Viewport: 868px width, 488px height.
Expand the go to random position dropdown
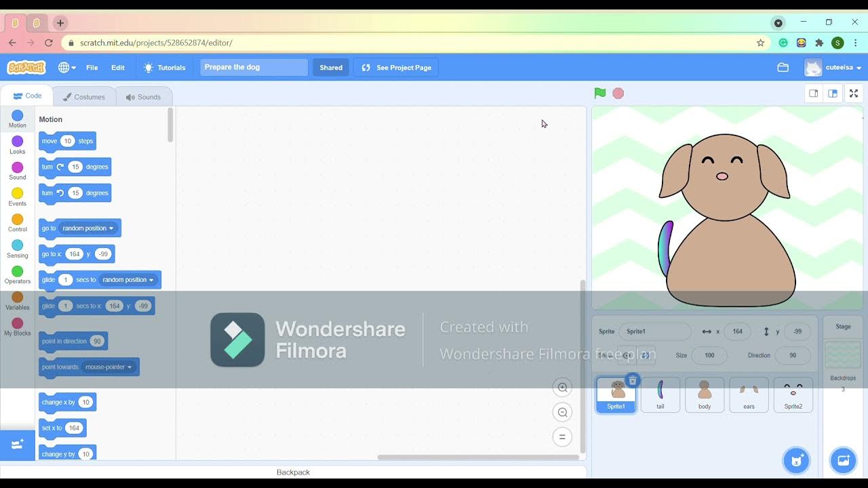(88, 228)
